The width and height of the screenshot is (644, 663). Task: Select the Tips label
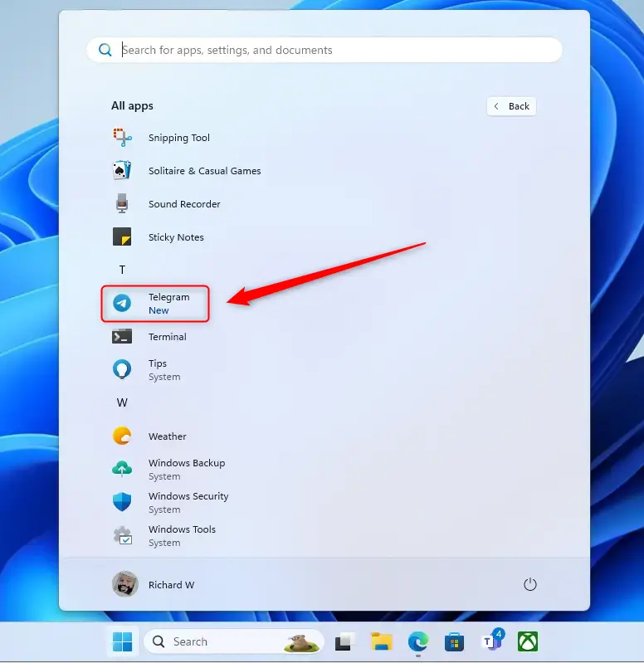click(158, 363)
